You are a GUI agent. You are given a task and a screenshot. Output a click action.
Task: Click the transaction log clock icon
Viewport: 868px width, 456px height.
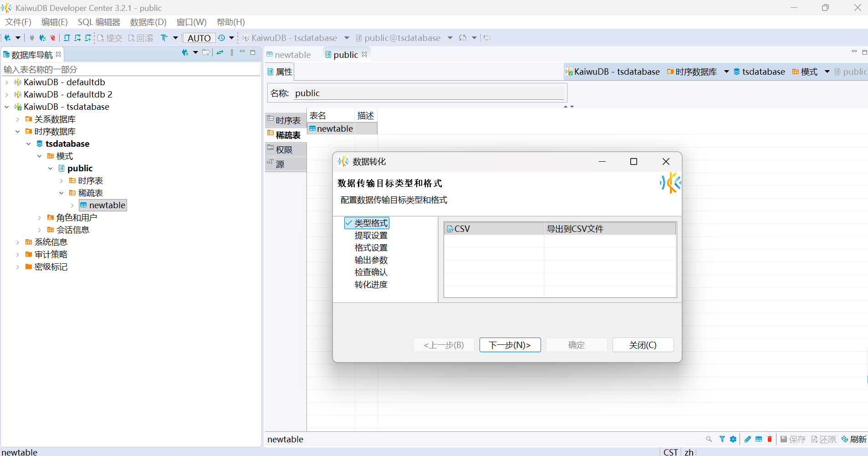point(221,38)
